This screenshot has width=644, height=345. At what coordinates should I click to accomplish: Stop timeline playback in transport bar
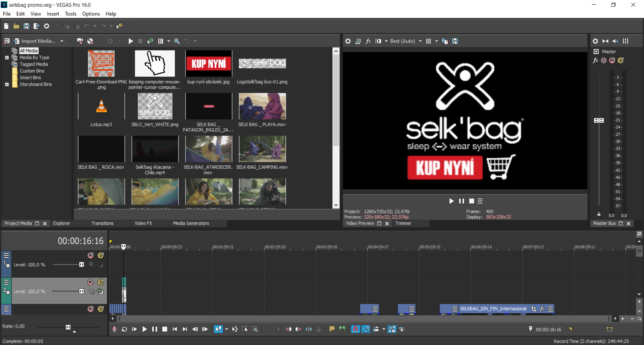coord(165,329)
